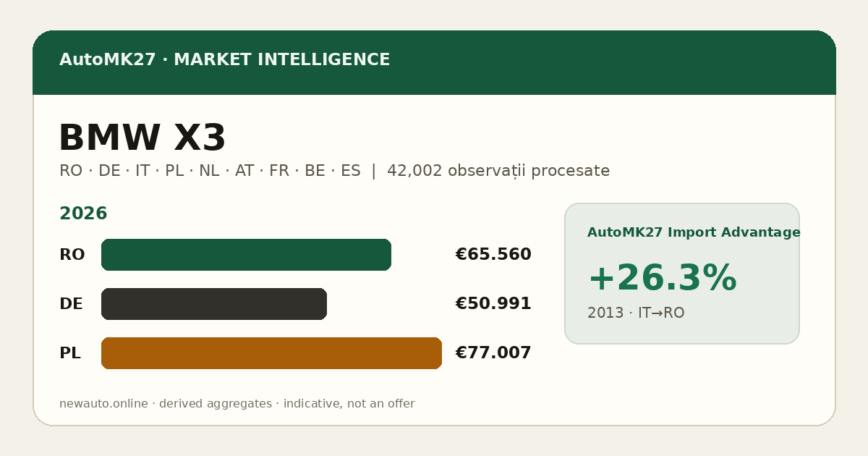The height and width of the screenshot is (456, 868).
Task: Select the PL country label
Action: coord(70,353)
